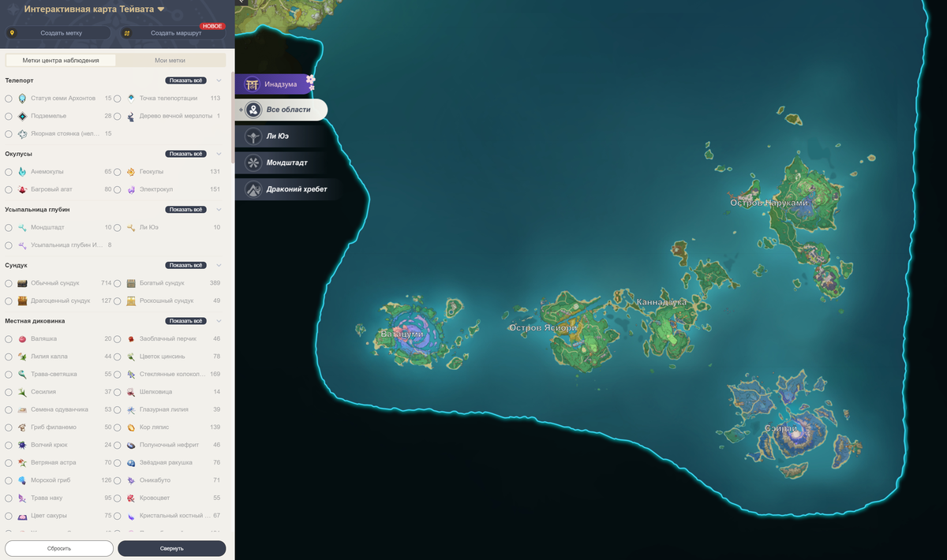Click the Полуночный нефрит stone icon
Viewport: 947px width, 560px height.
[131, 445]
